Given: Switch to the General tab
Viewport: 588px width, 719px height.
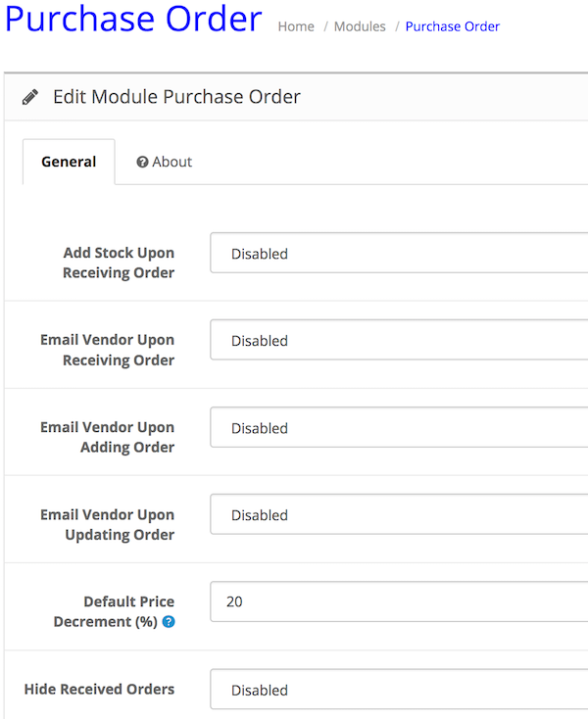Looking at the screenshot, I should pyautogui.click(x=69, y=162).
